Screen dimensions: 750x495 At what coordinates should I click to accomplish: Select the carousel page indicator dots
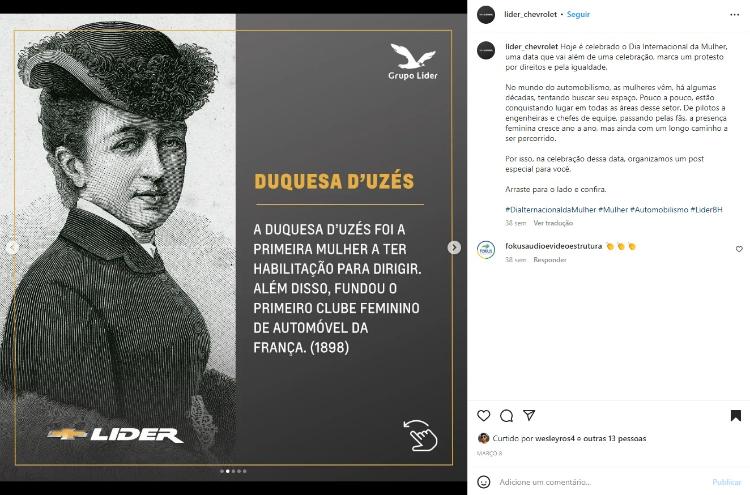(233, 471)
